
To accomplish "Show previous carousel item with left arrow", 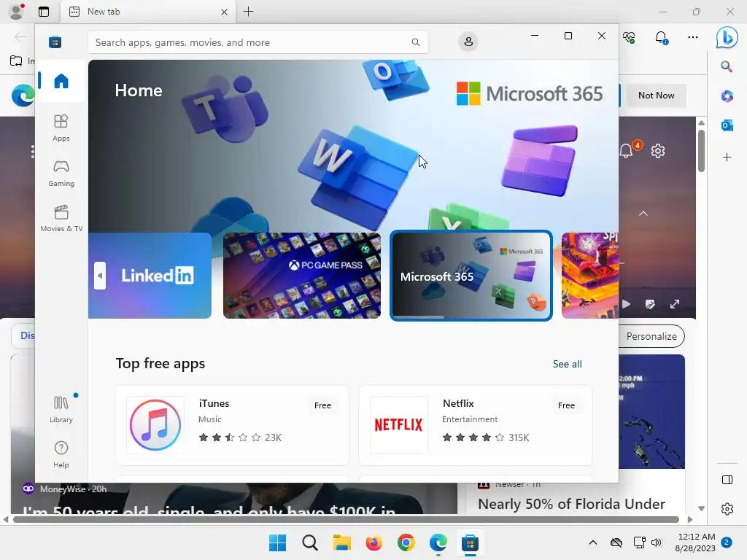I will pos(99,275).
